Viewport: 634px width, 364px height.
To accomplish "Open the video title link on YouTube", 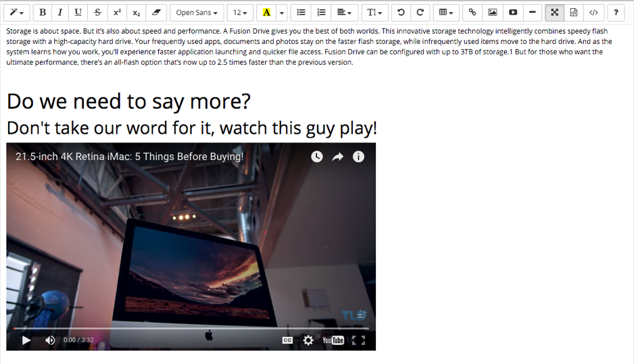I will (x=129, y=157).
